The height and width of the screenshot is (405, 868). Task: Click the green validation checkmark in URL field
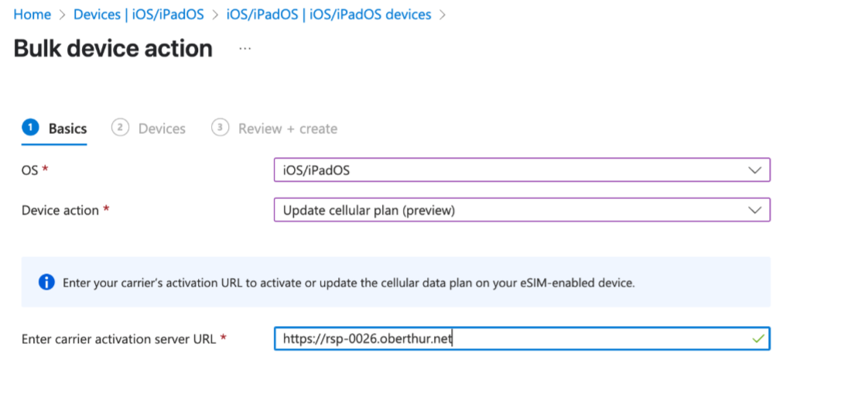pos(758,338)
